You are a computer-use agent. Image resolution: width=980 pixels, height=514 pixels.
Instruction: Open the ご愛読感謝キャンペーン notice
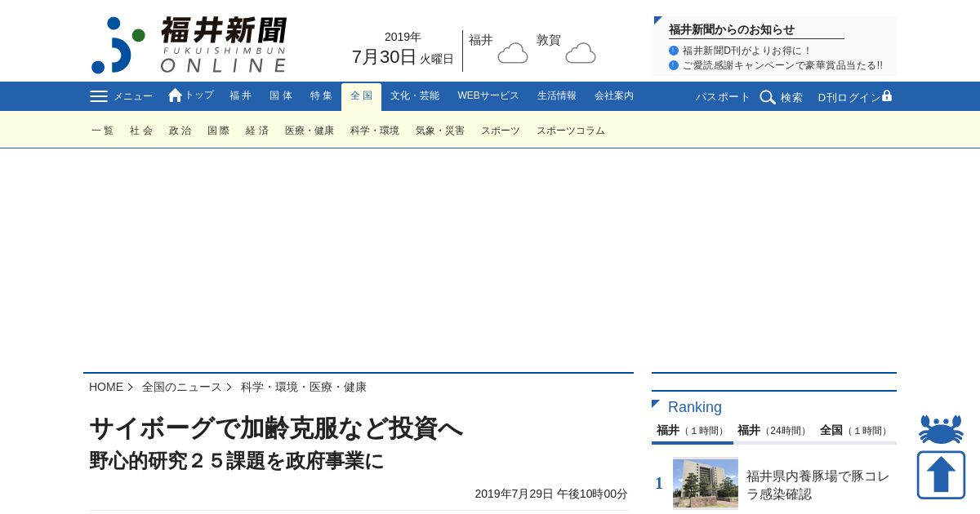pyautogui.click(x=782, y=65)
